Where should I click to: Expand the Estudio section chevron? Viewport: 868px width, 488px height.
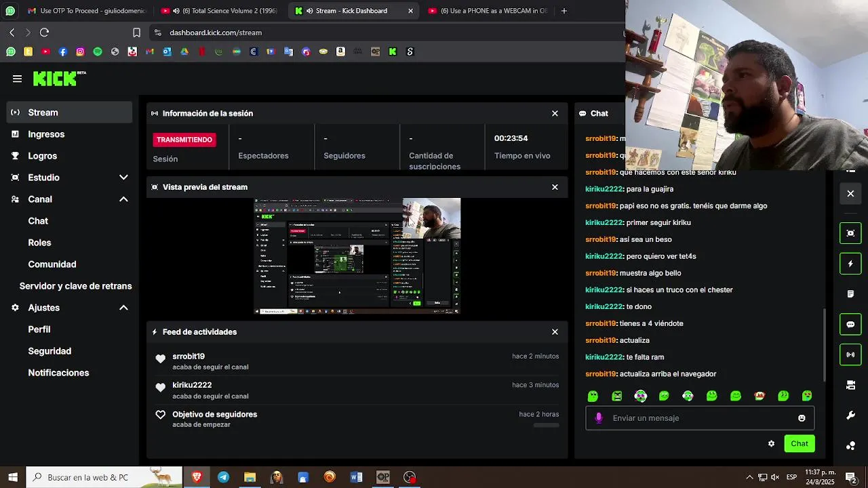123,178
